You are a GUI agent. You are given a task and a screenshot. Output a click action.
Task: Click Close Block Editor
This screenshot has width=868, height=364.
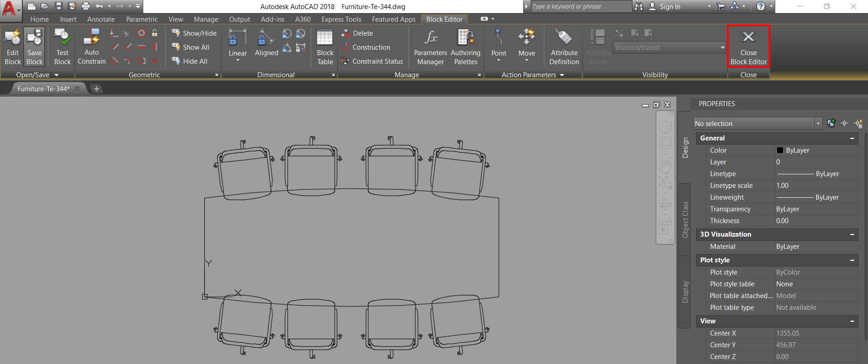748,47
